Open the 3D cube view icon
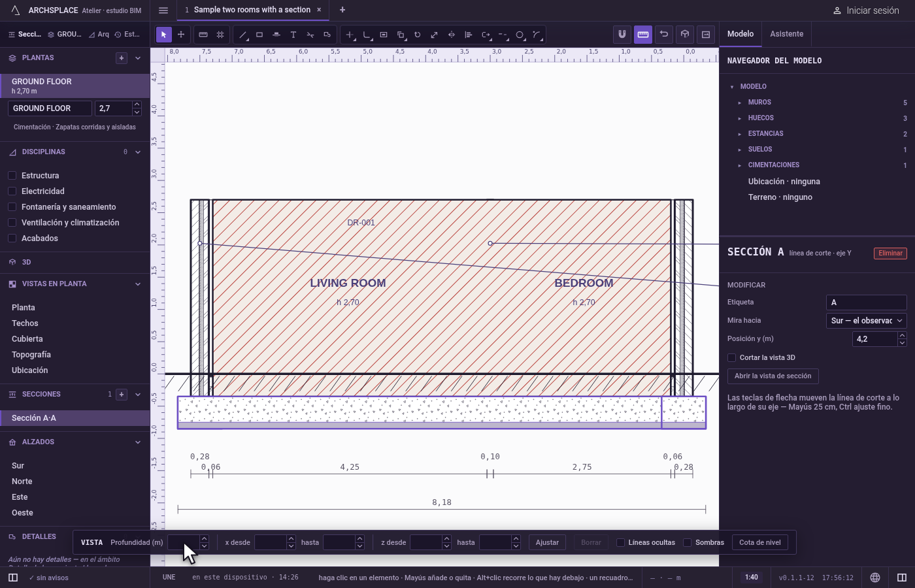The image size is (915, 588). click(685, 35)
